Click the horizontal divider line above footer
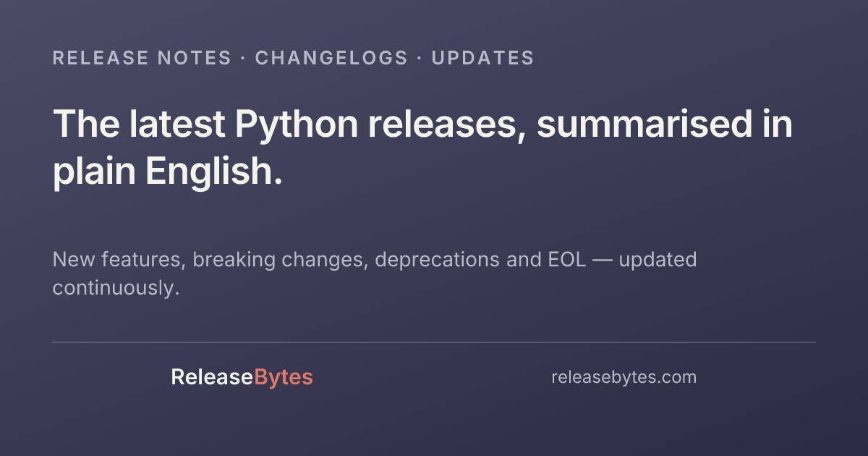868x456 pixels. pos(434,342)
